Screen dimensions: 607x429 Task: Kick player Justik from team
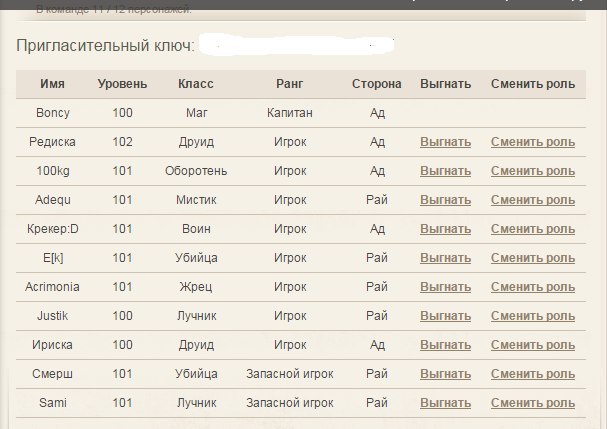click(445, 316)
